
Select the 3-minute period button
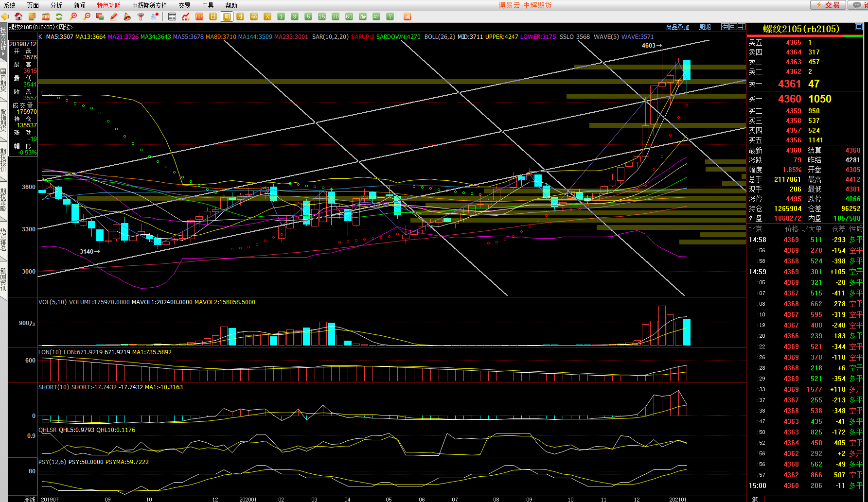295,17
